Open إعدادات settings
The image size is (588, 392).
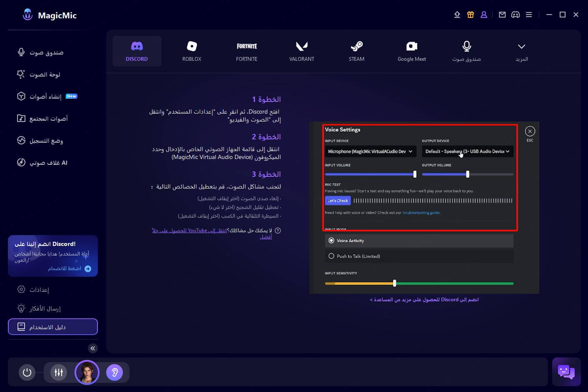pyautogui.click(x=53, y=289)
